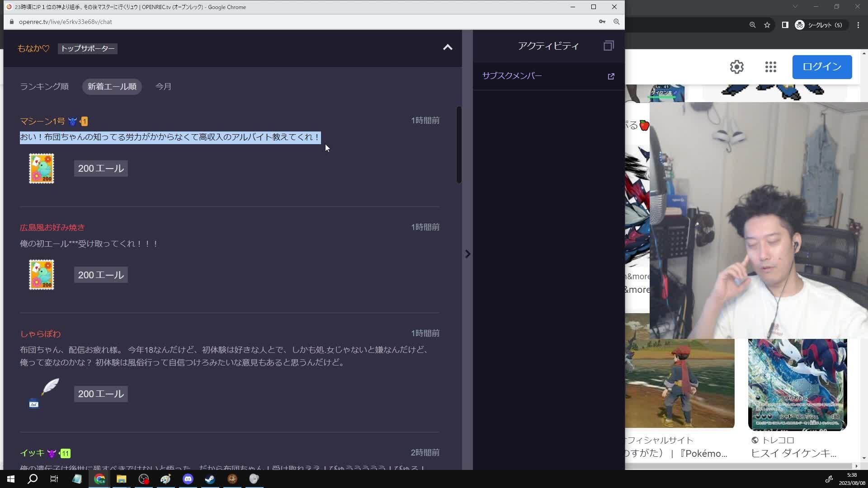
Task: Select the 新着エール順 tab
Action: (112, 86)
